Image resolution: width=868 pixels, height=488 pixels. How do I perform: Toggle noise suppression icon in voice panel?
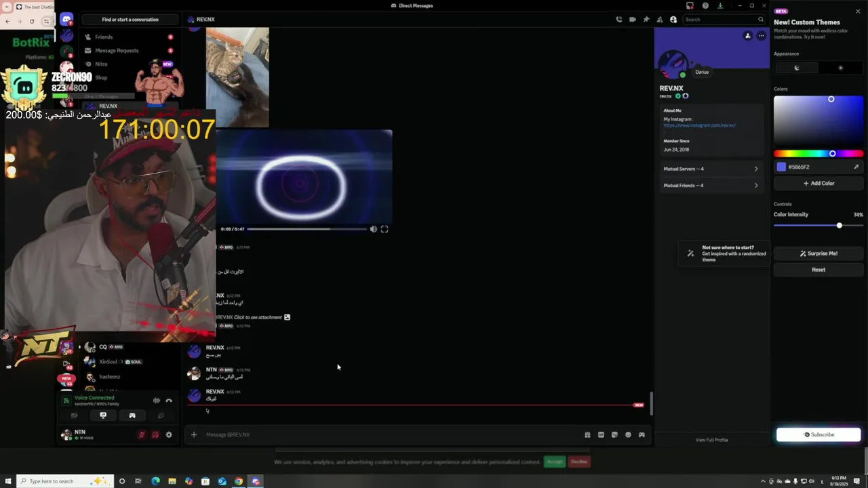point(157,401)
